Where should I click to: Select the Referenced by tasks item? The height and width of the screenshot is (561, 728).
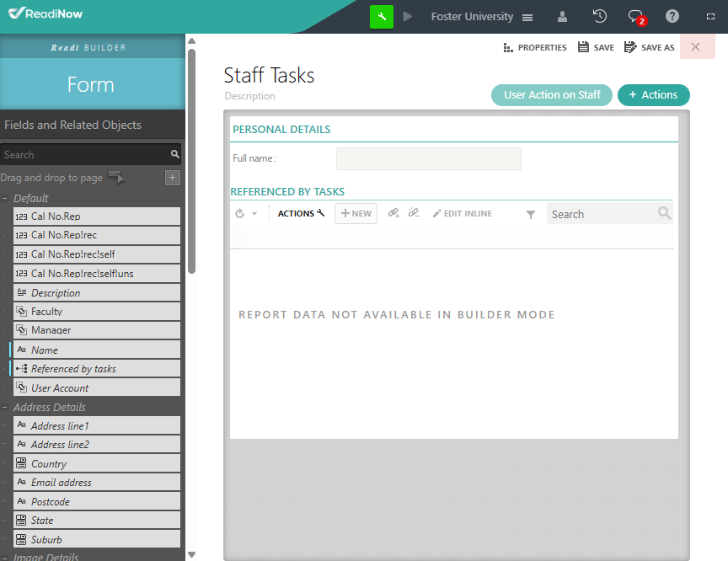click(97, 368)
